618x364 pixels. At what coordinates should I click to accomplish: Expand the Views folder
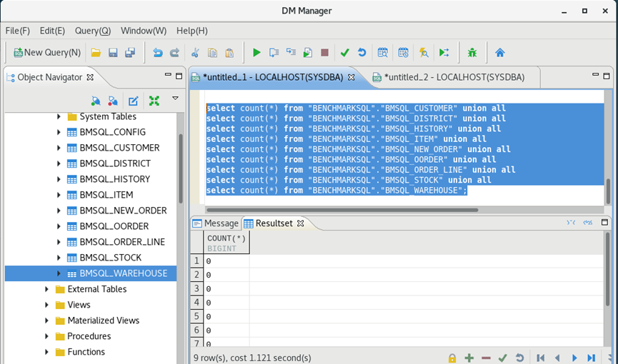coord(47,305)
